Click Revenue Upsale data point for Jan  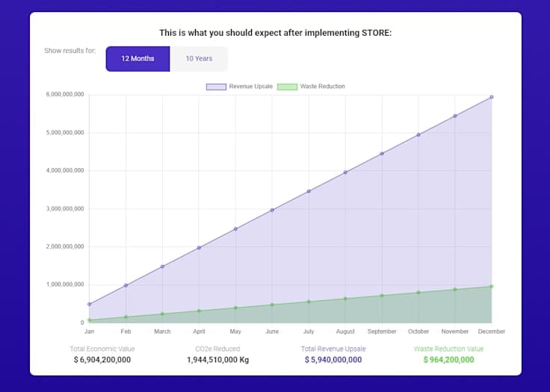click(89, 305)
